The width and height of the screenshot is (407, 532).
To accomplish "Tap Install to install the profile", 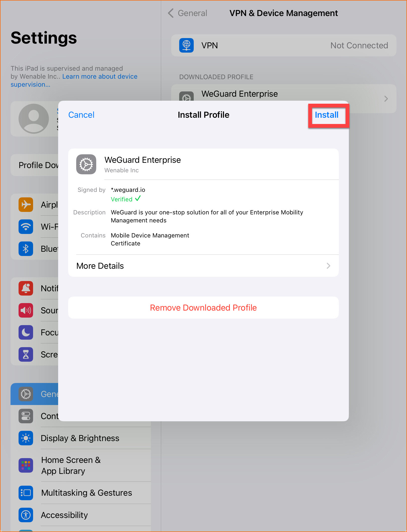I will 327,115.
